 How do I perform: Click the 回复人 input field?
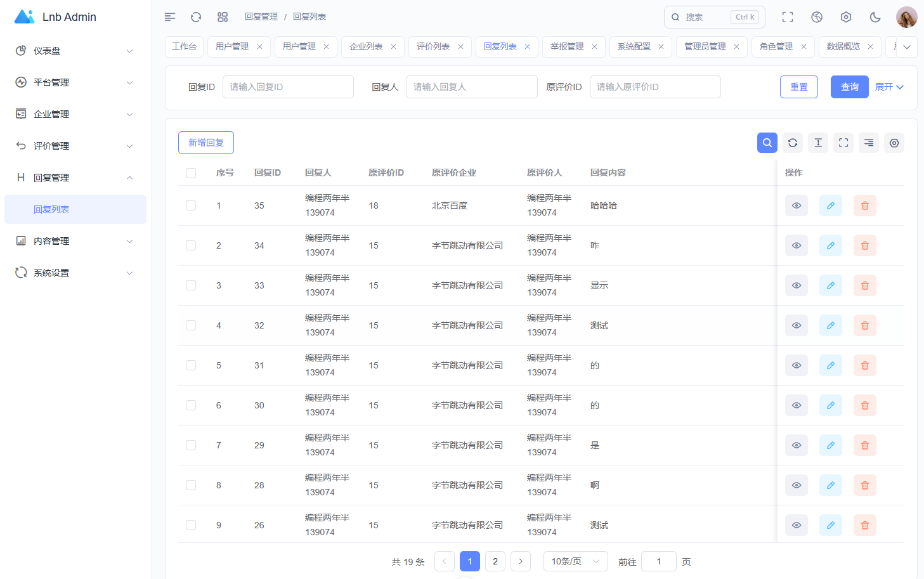(471, 87)
